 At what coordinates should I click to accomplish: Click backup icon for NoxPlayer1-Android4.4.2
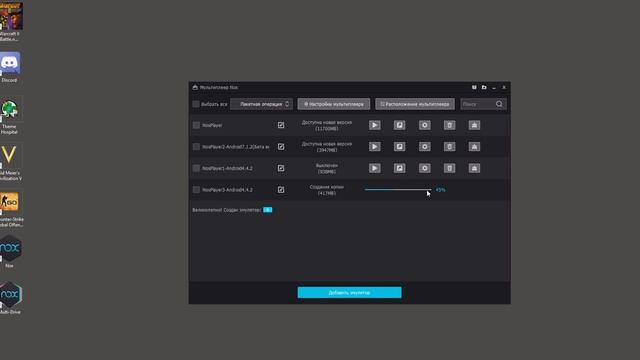tap(399, 168)
